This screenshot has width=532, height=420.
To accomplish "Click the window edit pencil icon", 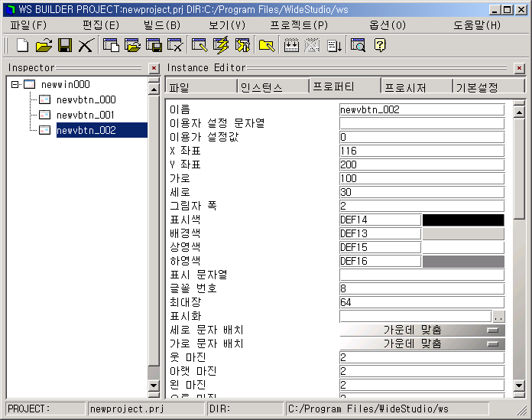I will tap(199, 45).
